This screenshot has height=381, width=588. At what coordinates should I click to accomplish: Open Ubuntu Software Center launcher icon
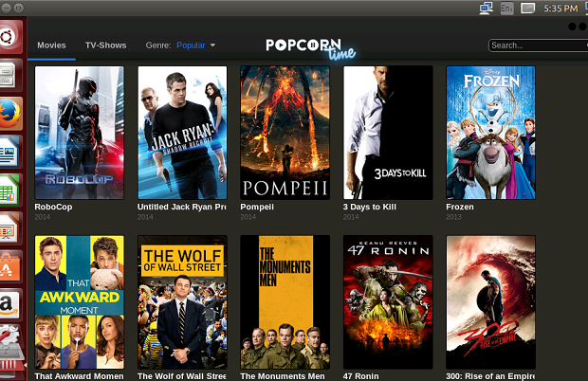[x=10, y=266]
